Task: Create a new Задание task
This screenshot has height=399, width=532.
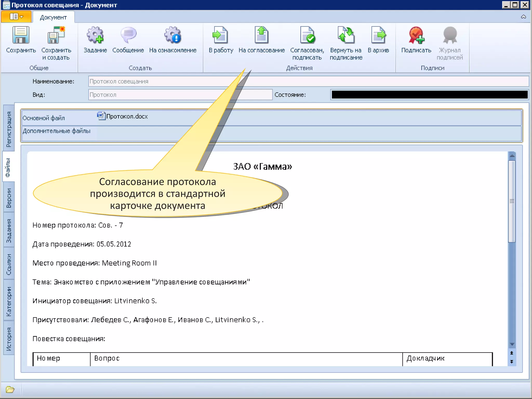Action: (95, 35)
